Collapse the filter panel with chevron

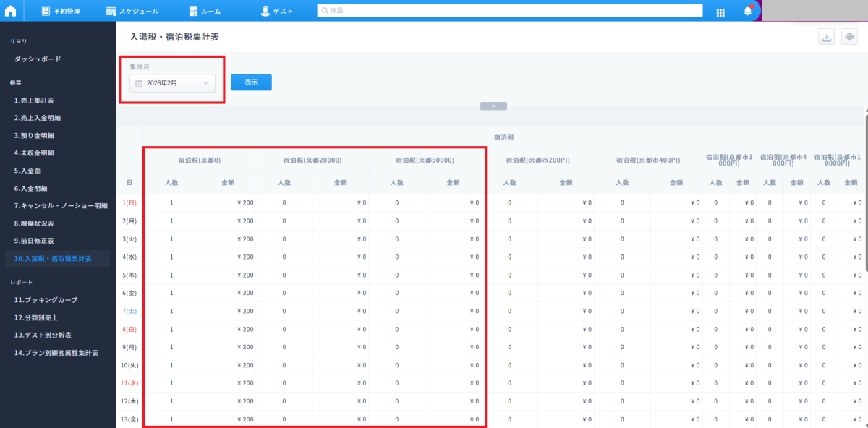point(493,106)
